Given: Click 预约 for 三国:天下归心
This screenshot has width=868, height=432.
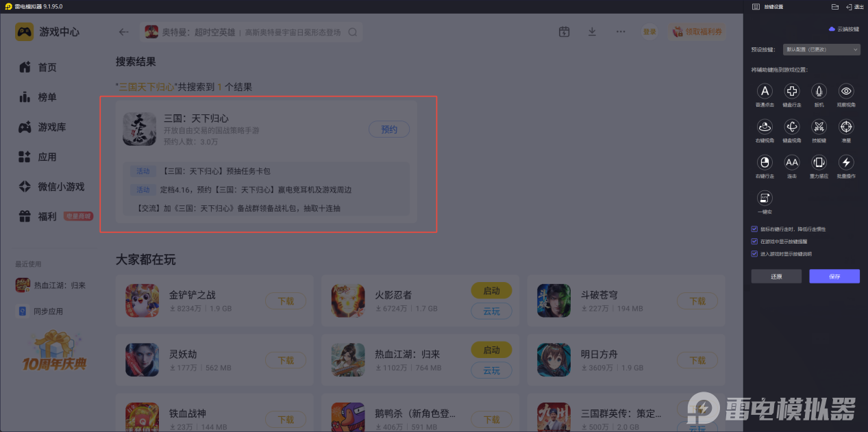Looking at the screenshot, I should (x=389, y=129).
